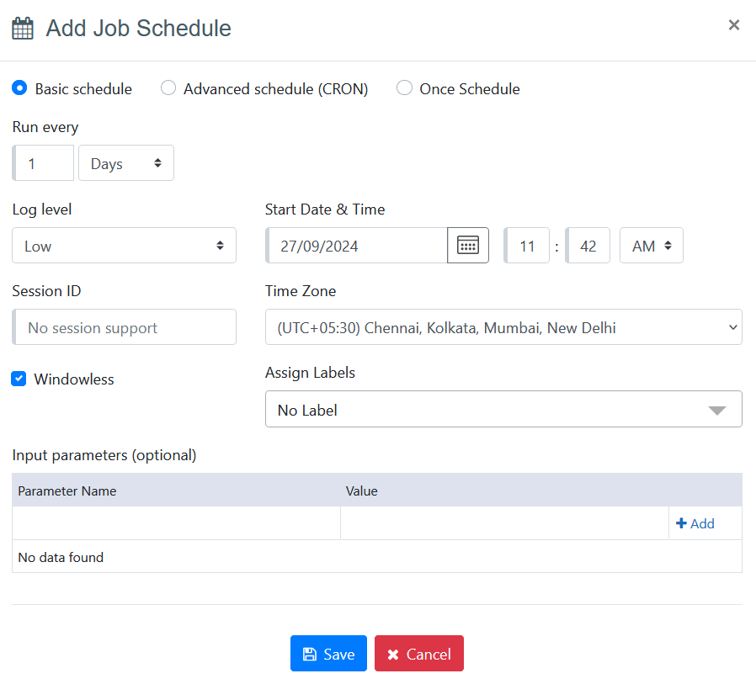Open the Time Zone dropdown
This screenshot has height=700, width=756.
tap(503, 327)
